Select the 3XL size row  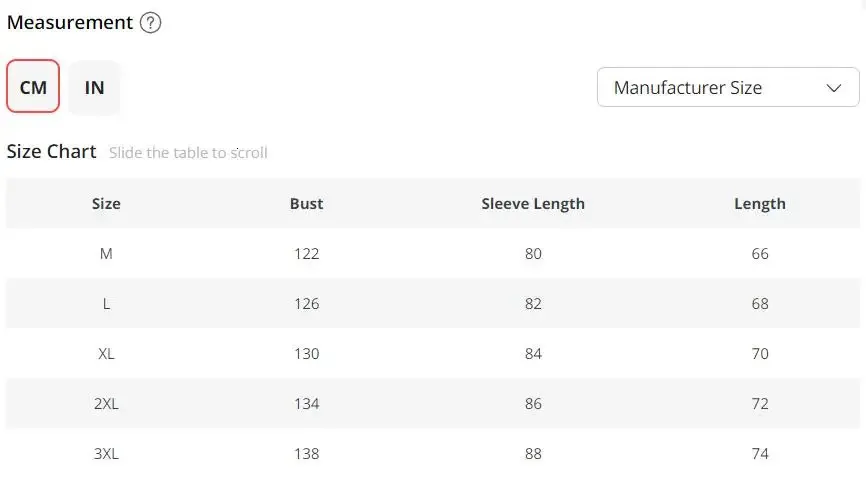click(x=106, y=453)
